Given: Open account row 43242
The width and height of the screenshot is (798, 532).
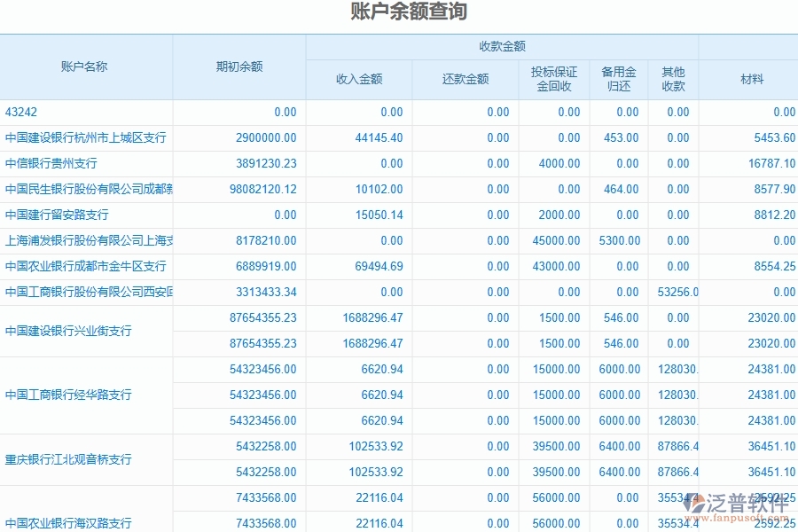Looking at the screenshot, I should 22,112.
